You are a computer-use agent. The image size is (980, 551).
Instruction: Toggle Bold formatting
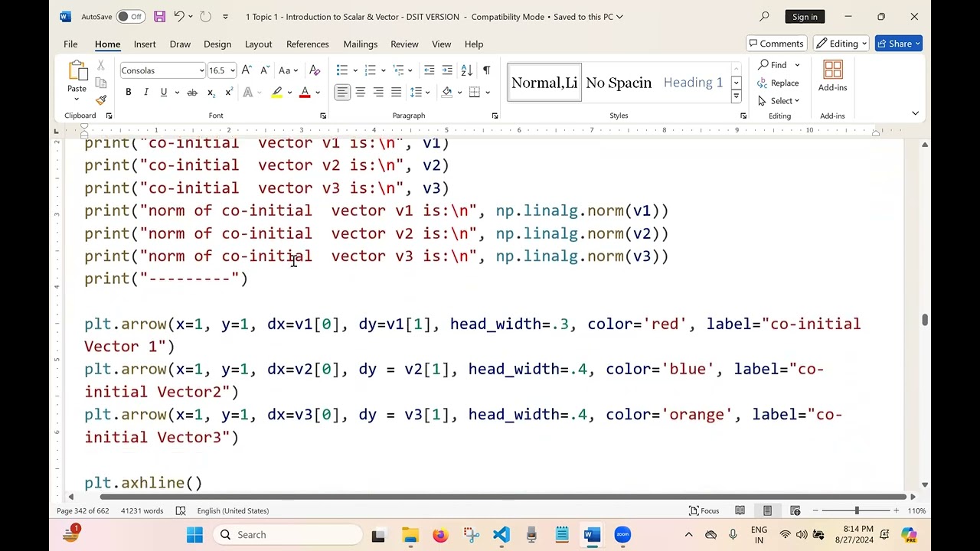pos(128,93)
